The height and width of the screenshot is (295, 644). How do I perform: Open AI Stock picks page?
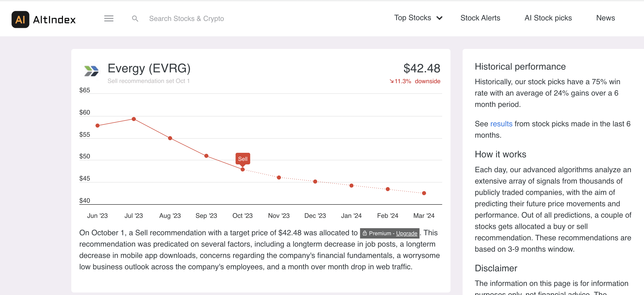548,18
